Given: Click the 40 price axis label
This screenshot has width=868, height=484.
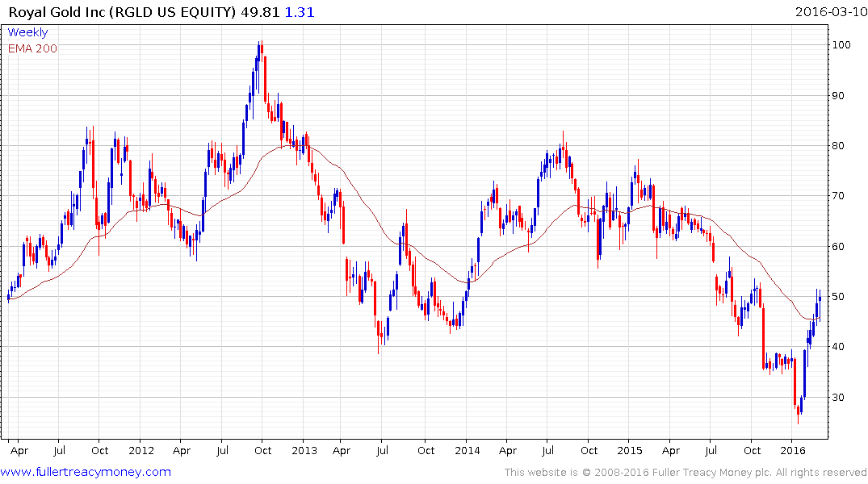Looking at the screenshot, I should point(838,347).
